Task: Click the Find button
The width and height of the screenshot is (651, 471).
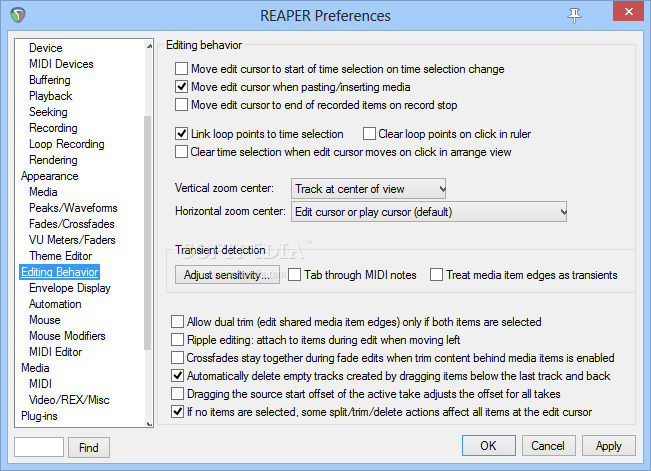Action: (89, 447)
